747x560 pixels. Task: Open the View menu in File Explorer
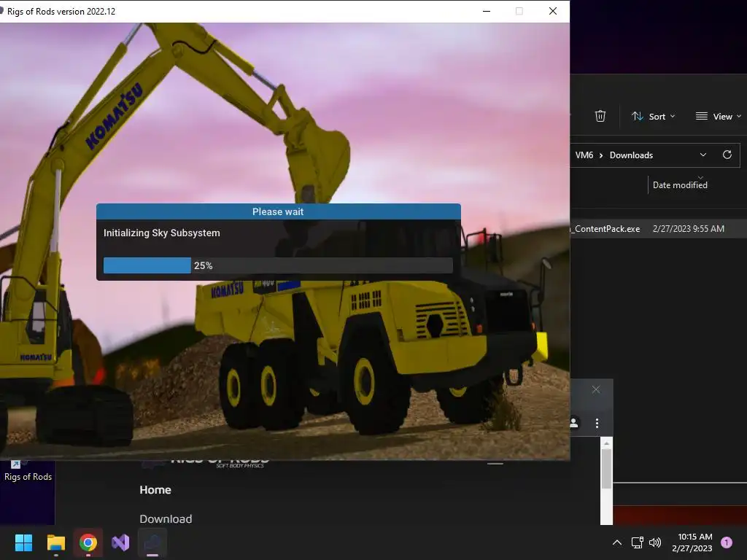coord(719,116)
